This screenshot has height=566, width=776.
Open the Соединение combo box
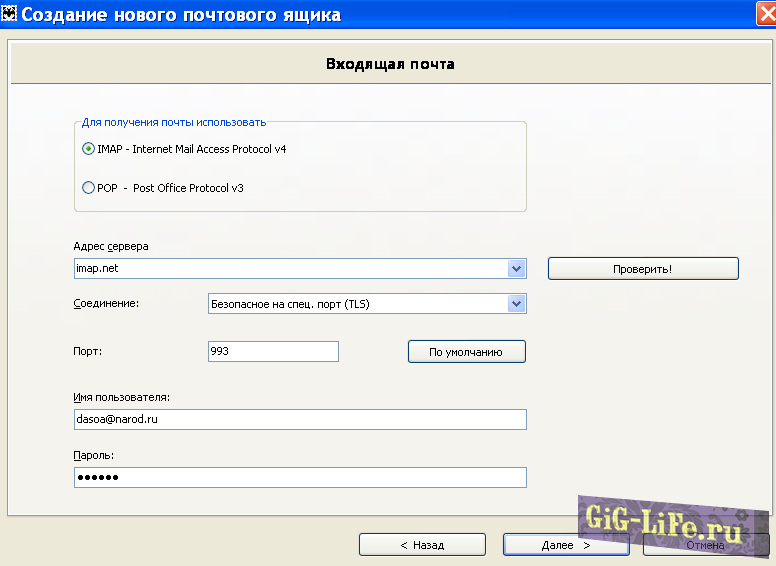[366, 303]
